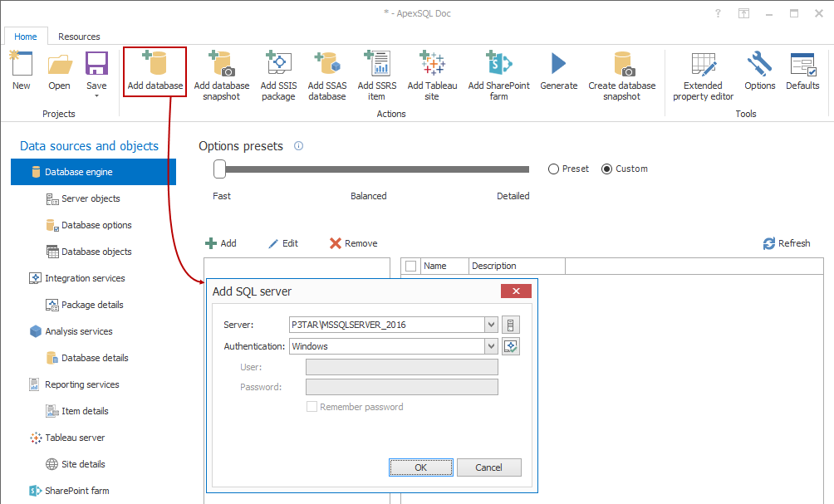This screenshot has width=834, height=504.
Task: Click the Server name field
Action: [x=387, y=325]
